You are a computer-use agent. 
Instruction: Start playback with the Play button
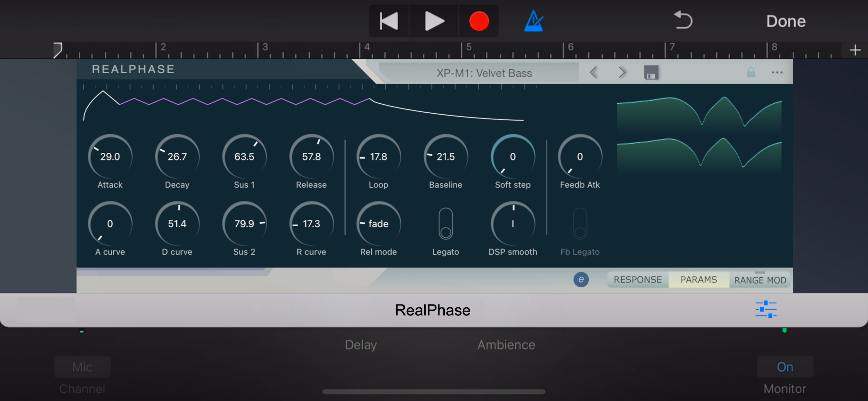coord(434,21)
